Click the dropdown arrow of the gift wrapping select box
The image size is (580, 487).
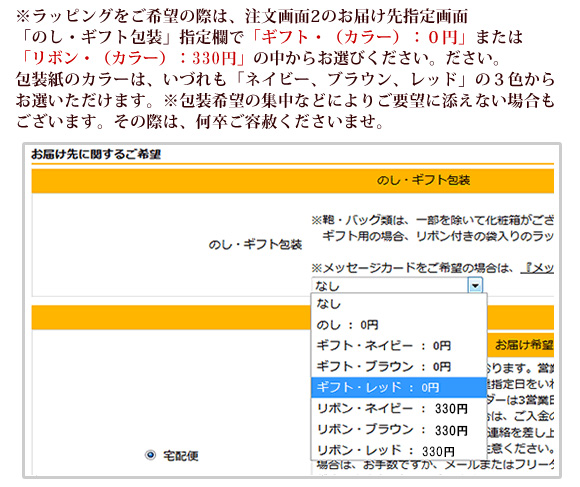tap(475, 285)
